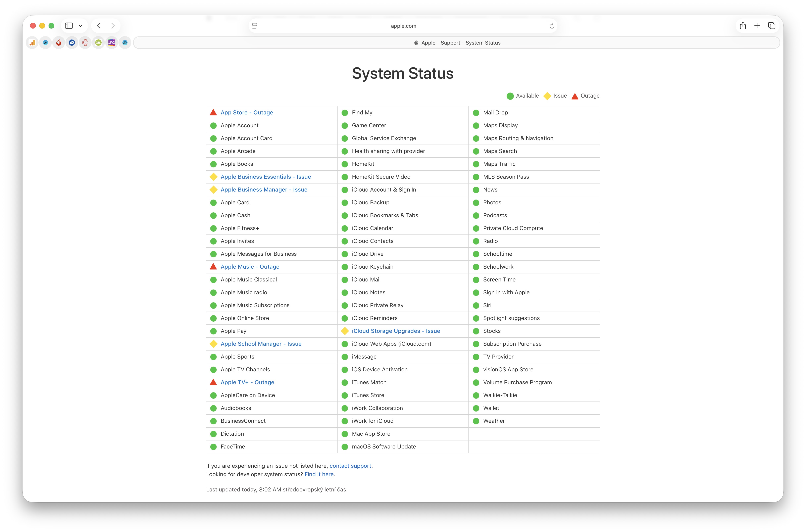Show tab overview icon
Screen dimensions: 806x532
[771, 26]
